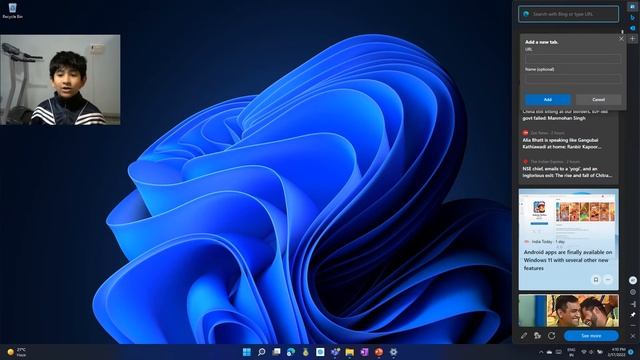Click the Add button in the new tab dialog
The width and height of the screenshot is (640, 360).
click(547, 100)
